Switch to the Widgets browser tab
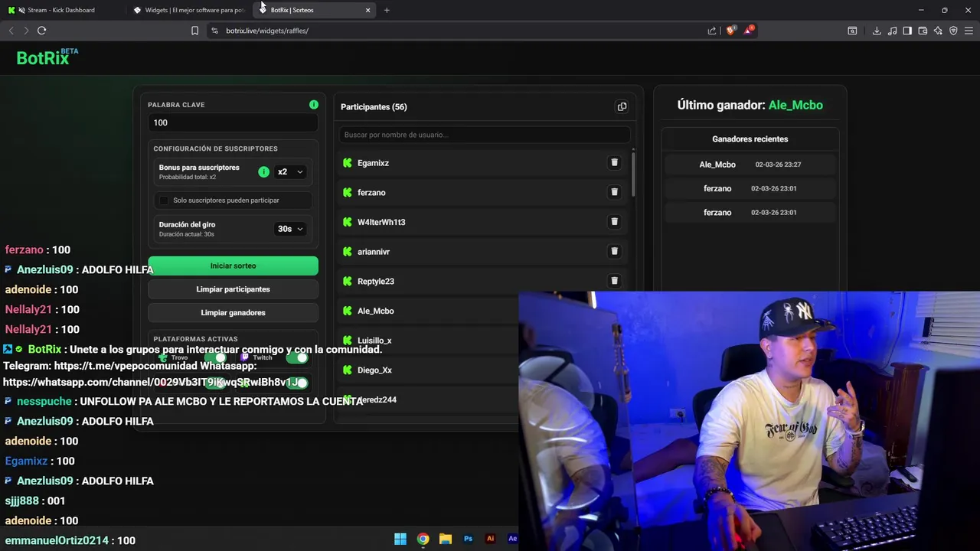Viewport: 980px width, 551px height. point(188,10)
